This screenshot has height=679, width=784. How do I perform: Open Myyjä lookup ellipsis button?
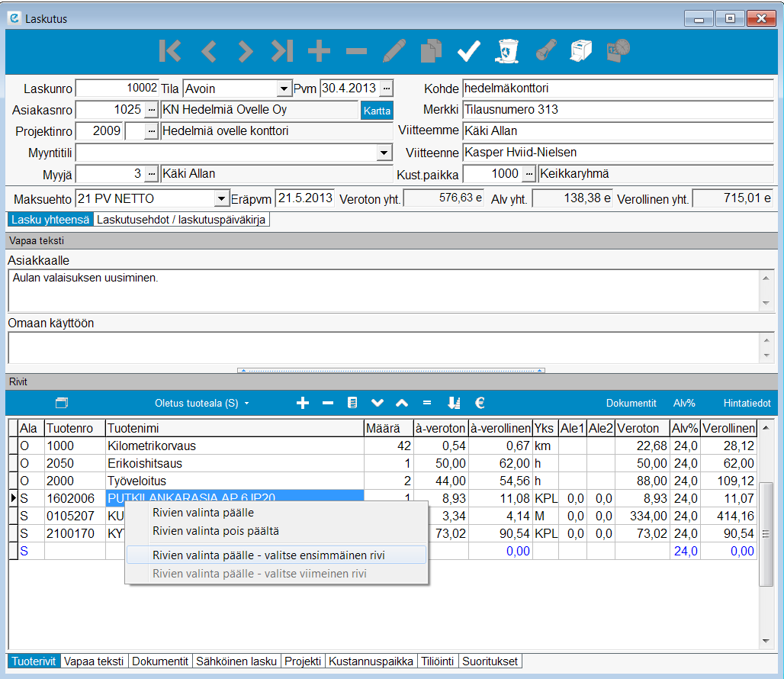coord(152,174)
